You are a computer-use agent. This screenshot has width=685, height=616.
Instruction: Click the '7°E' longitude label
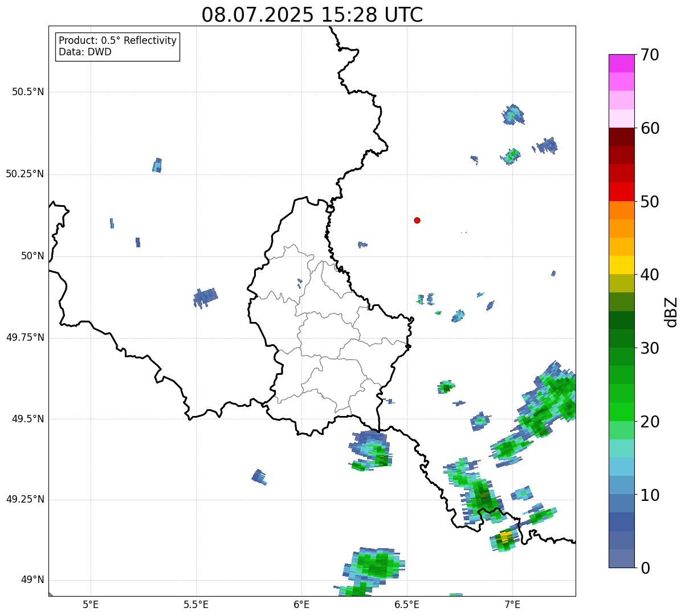coord(512,604)
